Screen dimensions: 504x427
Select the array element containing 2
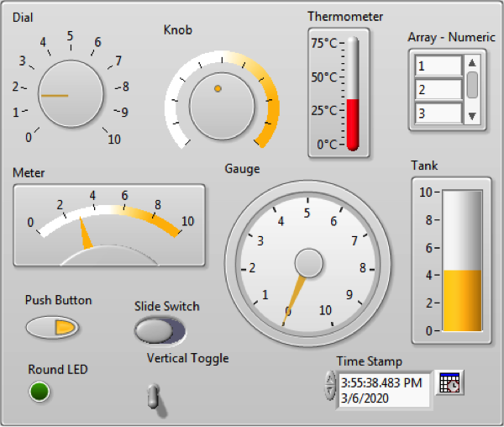coord(438,90)
